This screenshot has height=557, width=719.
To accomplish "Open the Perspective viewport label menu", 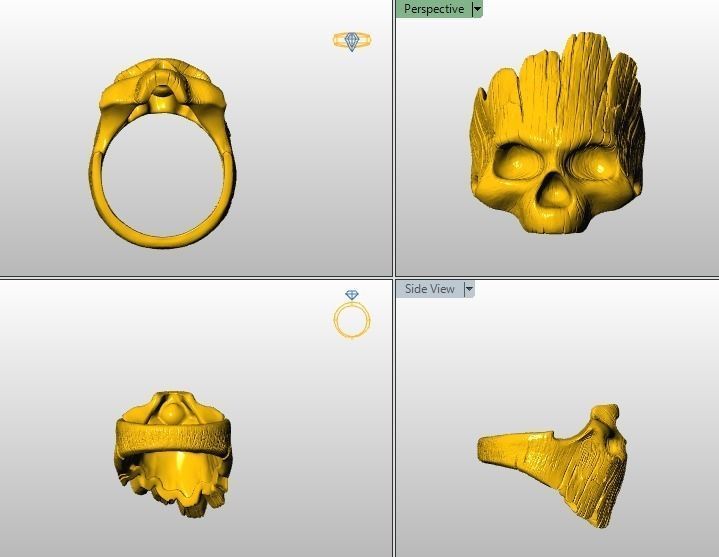I will pos(434,9).
